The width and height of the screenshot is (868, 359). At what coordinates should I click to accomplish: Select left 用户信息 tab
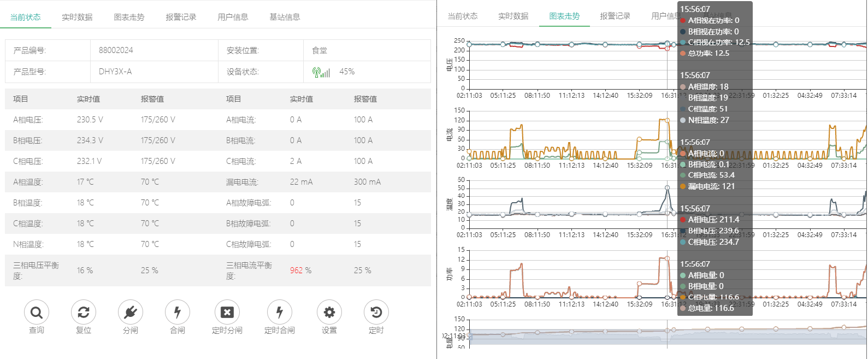233,17
